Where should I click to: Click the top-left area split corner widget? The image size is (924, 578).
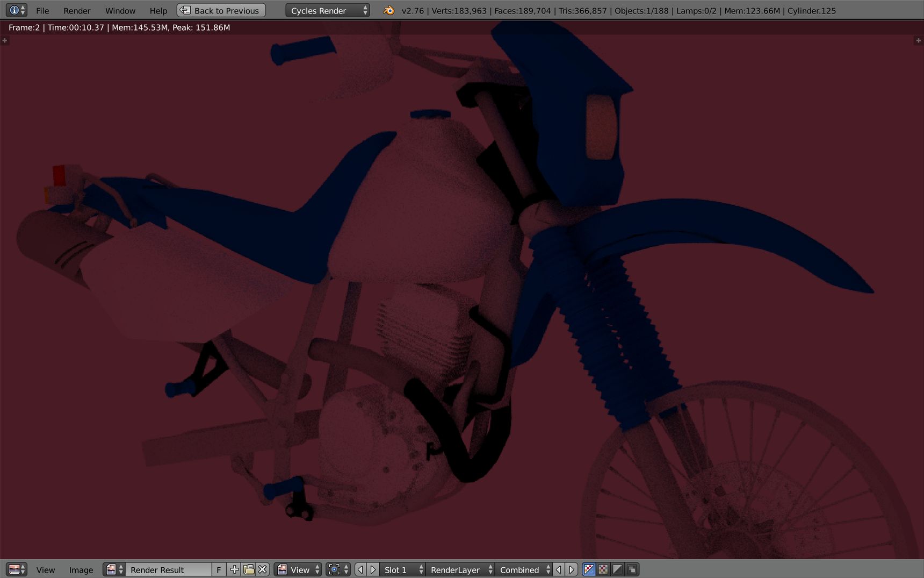point(4,40)
